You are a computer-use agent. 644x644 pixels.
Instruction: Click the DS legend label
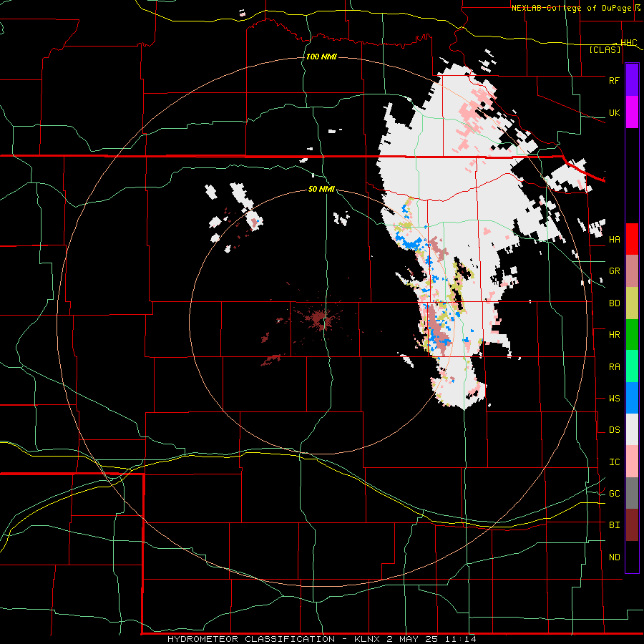click(614, 430)
